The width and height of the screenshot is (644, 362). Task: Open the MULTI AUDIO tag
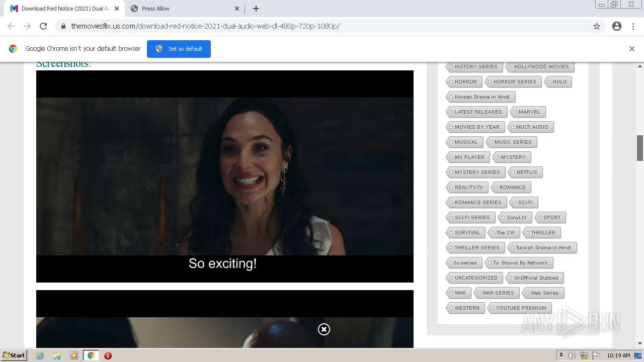pyautogui.click(x=530, y=127)
